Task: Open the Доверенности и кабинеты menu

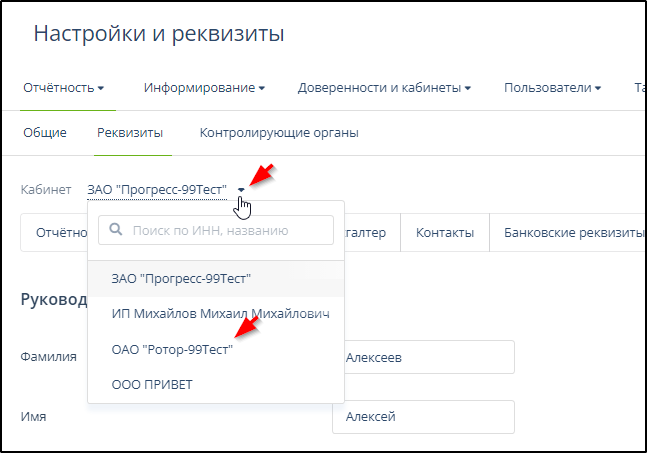Action: click(x=384, y=88)
